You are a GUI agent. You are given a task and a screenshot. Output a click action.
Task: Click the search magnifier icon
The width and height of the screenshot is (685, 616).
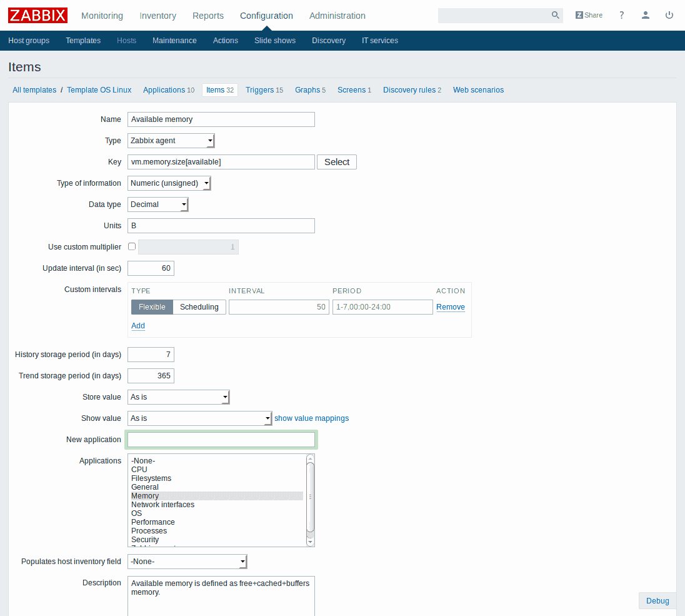click(x=554, y=16)
